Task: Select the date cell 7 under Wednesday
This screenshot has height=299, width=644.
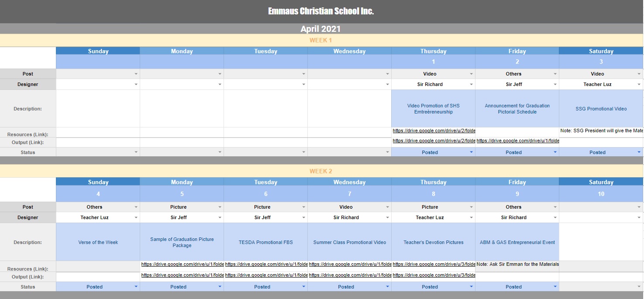Action: pyautogui.click(x=350, y=194)
